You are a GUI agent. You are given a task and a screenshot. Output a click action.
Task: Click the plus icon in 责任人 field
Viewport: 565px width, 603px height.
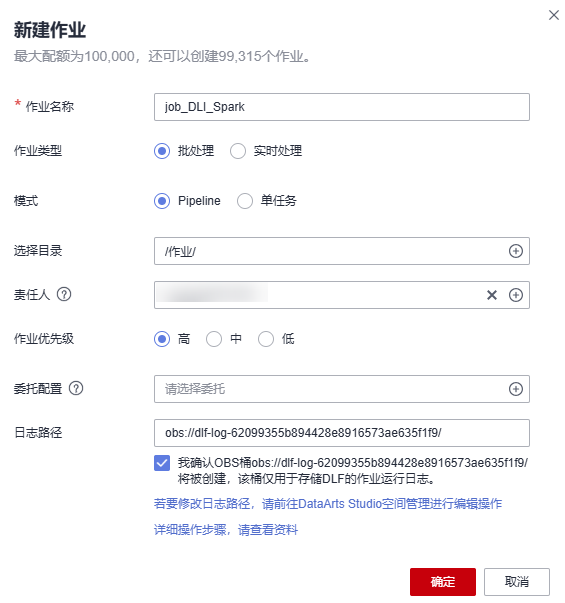[515, 295]
